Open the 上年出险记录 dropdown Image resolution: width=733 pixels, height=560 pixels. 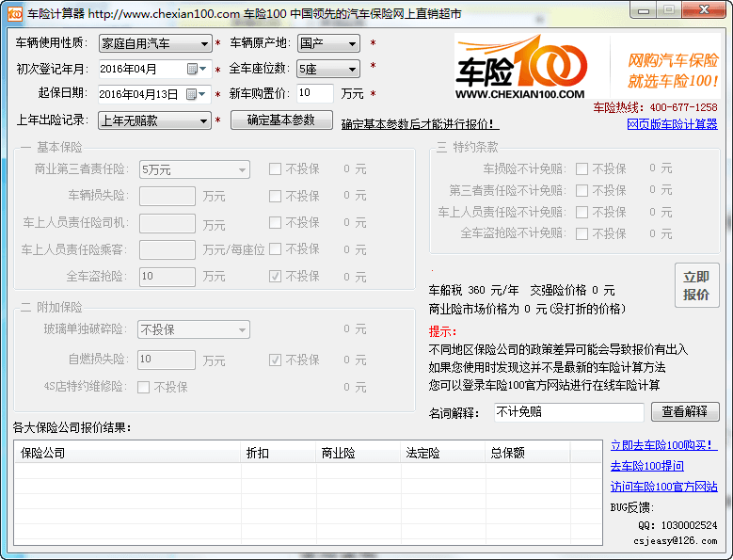click(x=205, y=120)
